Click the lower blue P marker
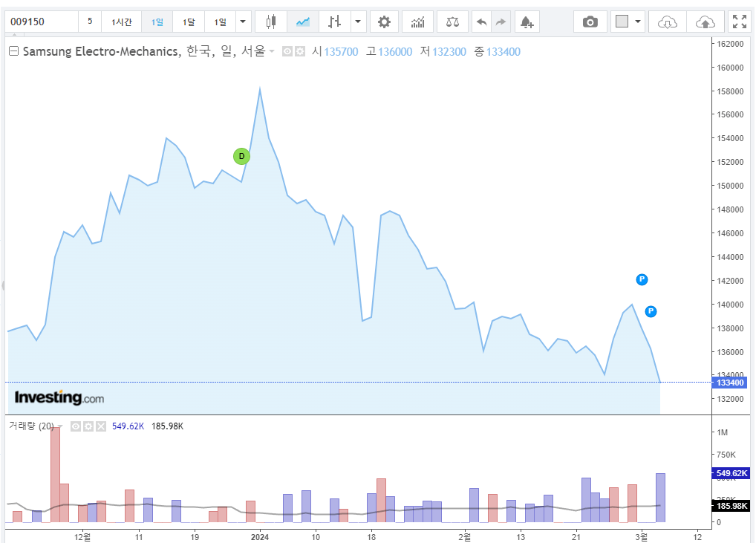The height and width of the screenshot is (543, 756). click(651, 311)
